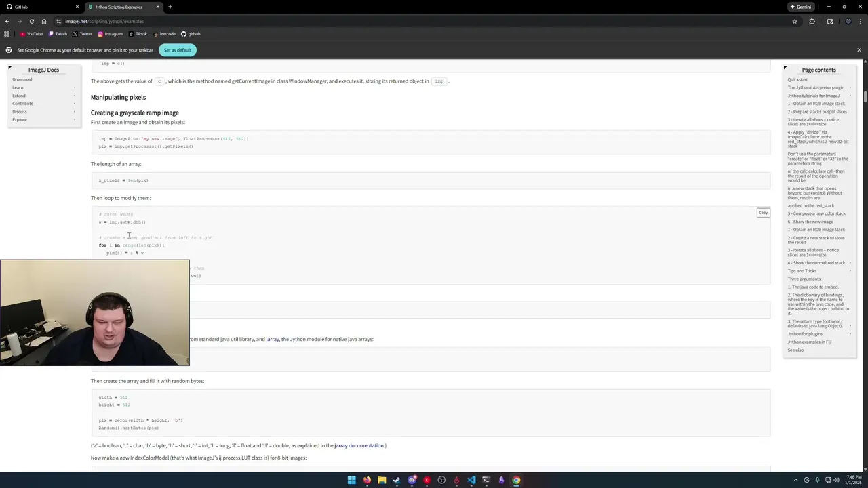The width and height of the screenshot is (868, 488).
Task: Open Visual Studio Code from taskbar
Action: pyautogui.click(x=471, y=480)
